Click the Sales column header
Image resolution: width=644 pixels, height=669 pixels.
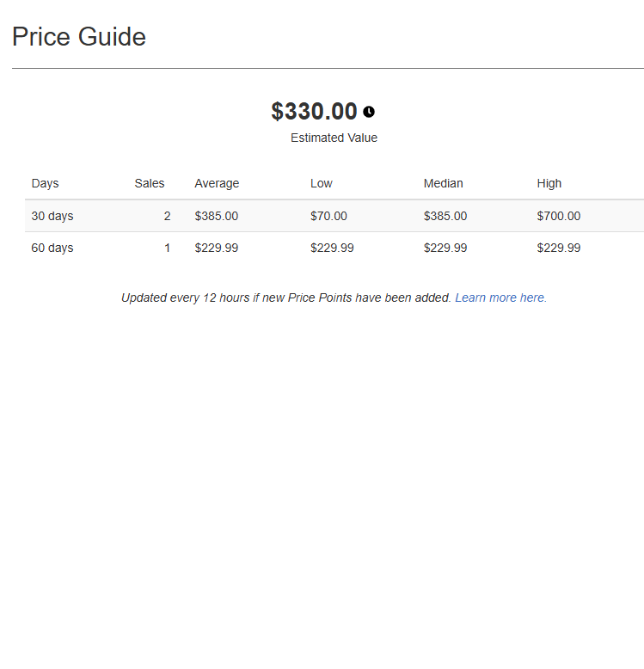click(150, 183)
